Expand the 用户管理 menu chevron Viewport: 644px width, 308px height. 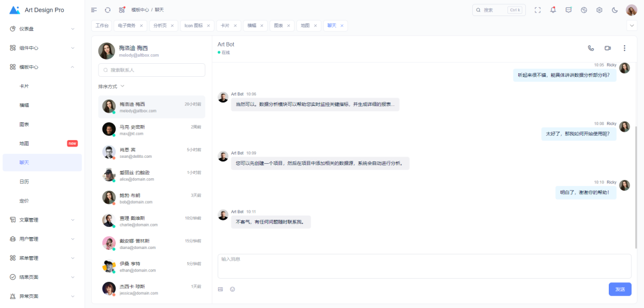[73, 239]
